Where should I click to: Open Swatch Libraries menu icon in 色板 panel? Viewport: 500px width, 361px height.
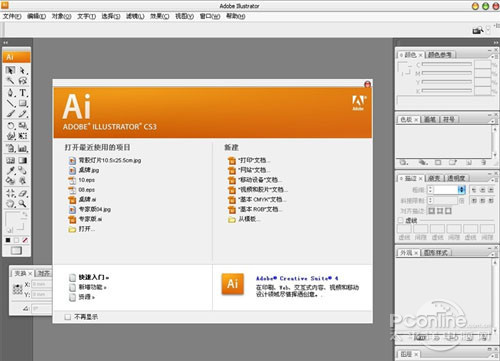click(404, 163)
